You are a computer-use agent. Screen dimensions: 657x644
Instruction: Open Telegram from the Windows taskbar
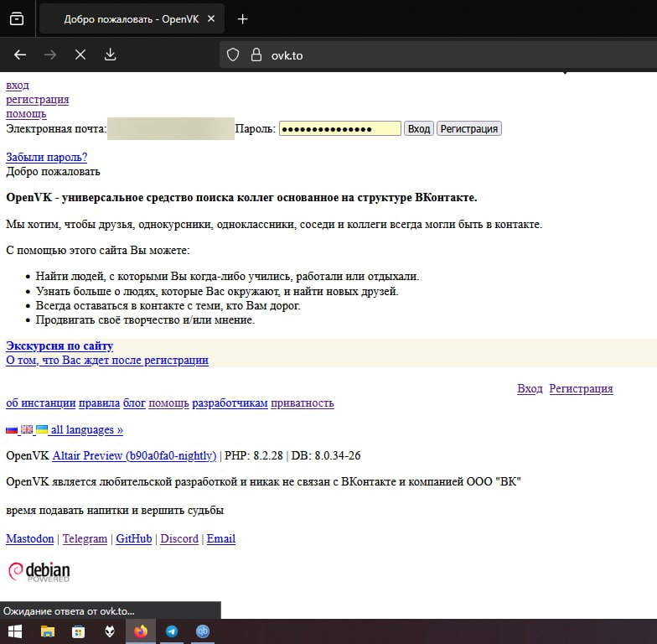(x=172, y=631)
